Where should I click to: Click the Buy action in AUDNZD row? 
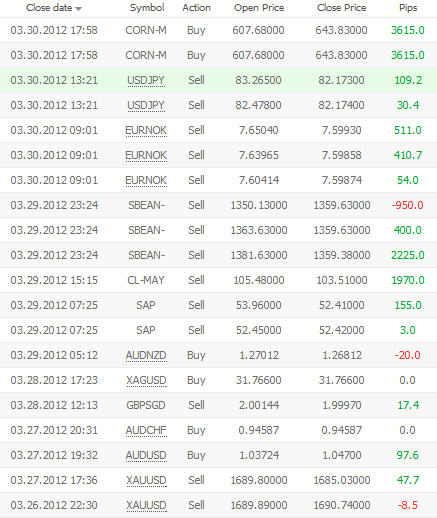(196, 356)
